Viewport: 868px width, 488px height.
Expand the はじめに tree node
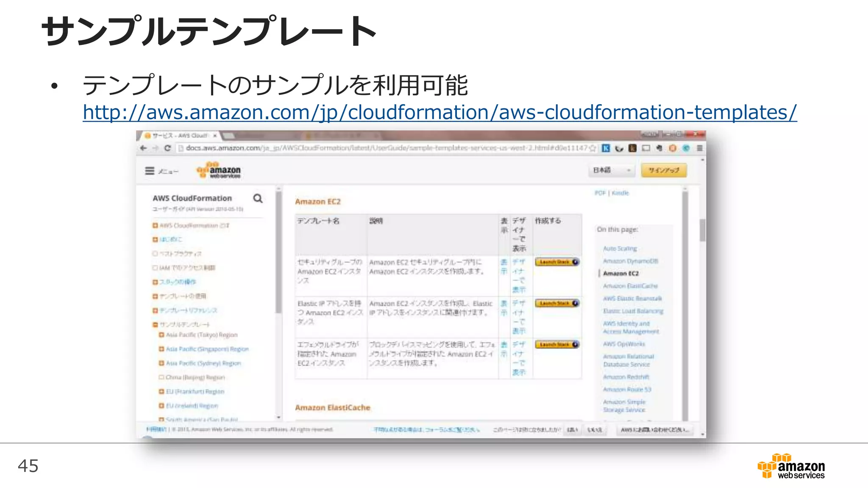(x=155, y=239)
